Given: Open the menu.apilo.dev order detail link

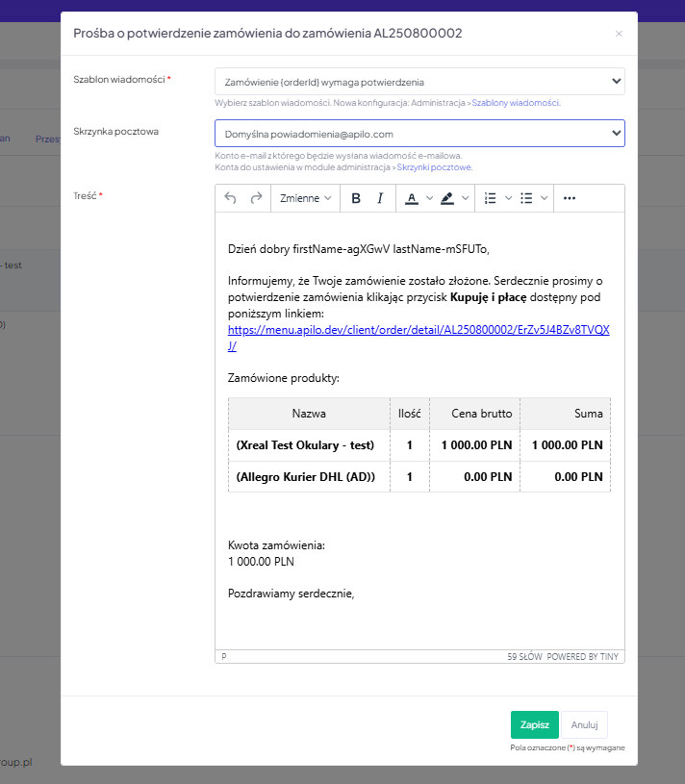Looking at the screenshot, I should [x=419, y=330].
